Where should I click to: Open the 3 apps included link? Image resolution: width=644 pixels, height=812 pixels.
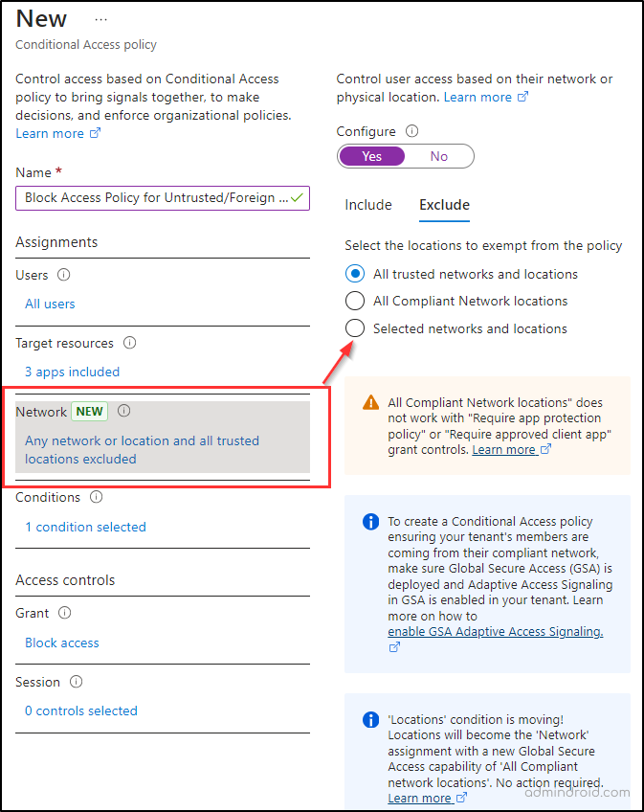(x=72, y=372)
